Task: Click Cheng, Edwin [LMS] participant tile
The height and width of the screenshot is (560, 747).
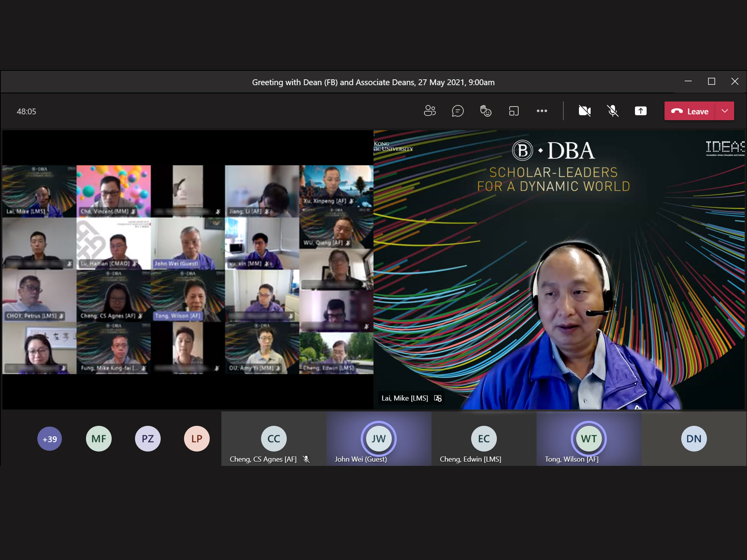Action: [x=484, y=439]
